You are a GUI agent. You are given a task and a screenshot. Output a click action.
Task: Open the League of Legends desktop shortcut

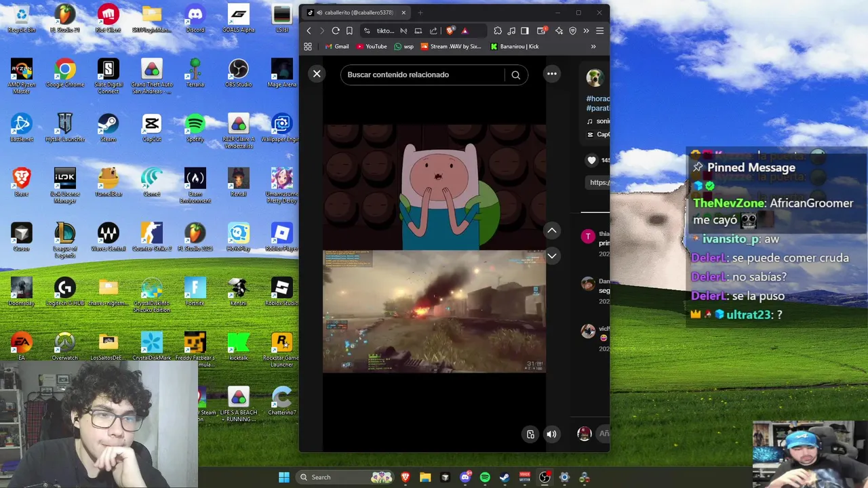coord(65,241)
